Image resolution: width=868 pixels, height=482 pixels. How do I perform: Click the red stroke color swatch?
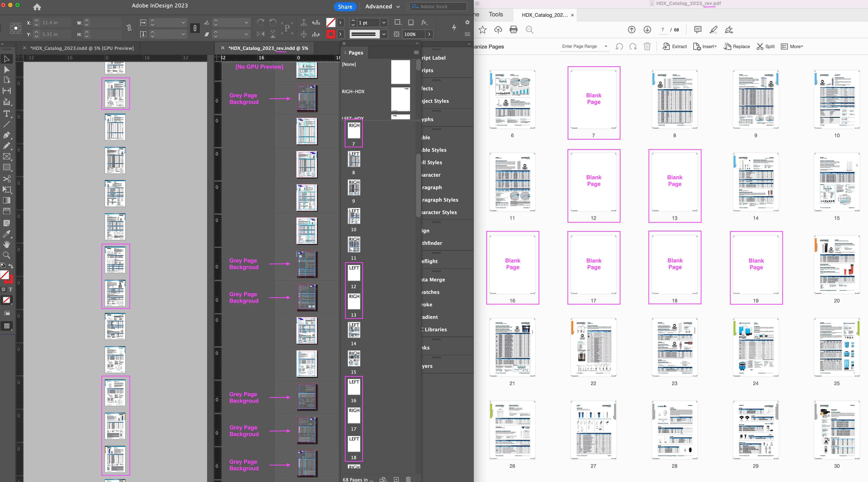pos(331,34)
